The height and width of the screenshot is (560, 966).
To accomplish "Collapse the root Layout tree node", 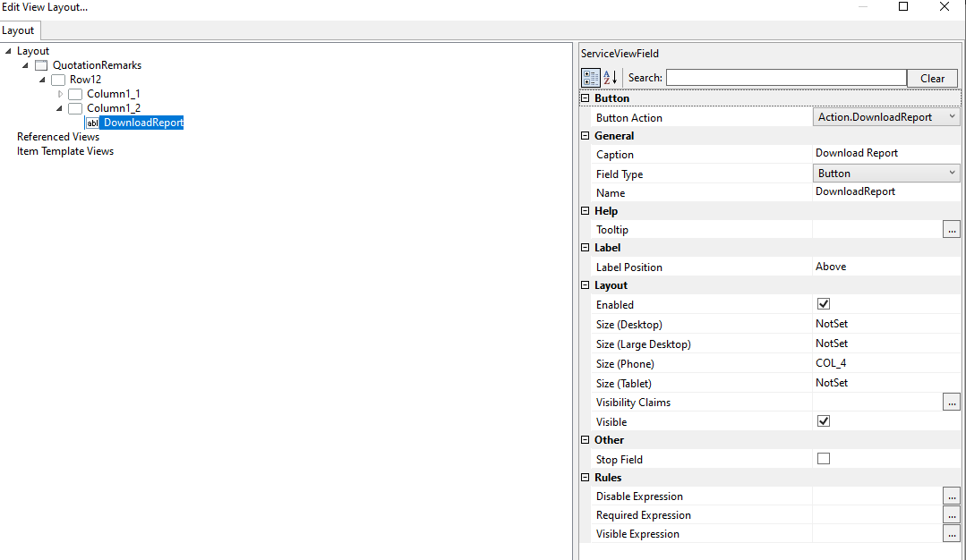I will click(8, 51).
